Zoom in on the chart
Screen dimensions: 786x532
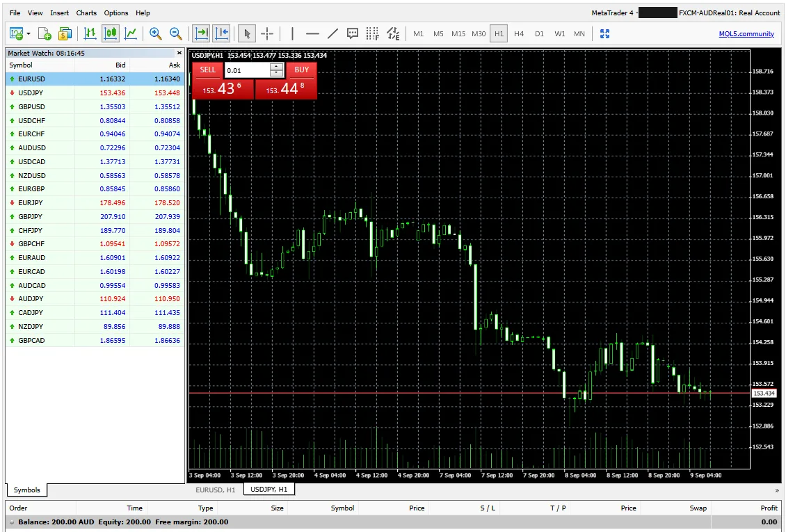(x=155, y=33)
